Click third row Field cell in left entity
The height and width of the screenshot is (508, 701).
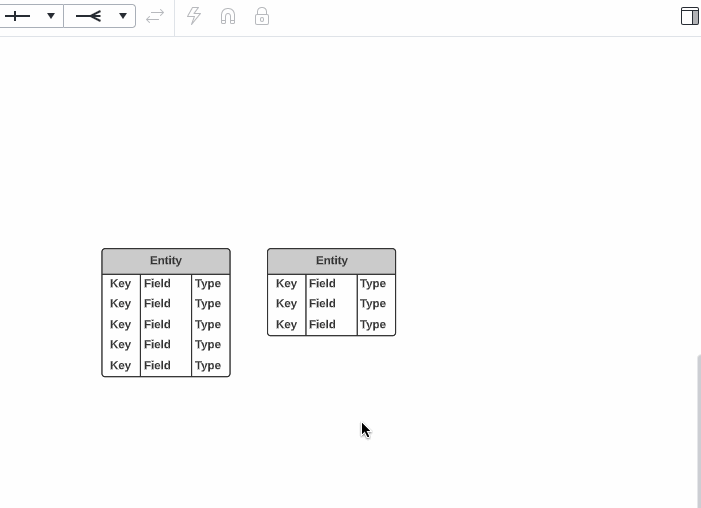[158, 325]
